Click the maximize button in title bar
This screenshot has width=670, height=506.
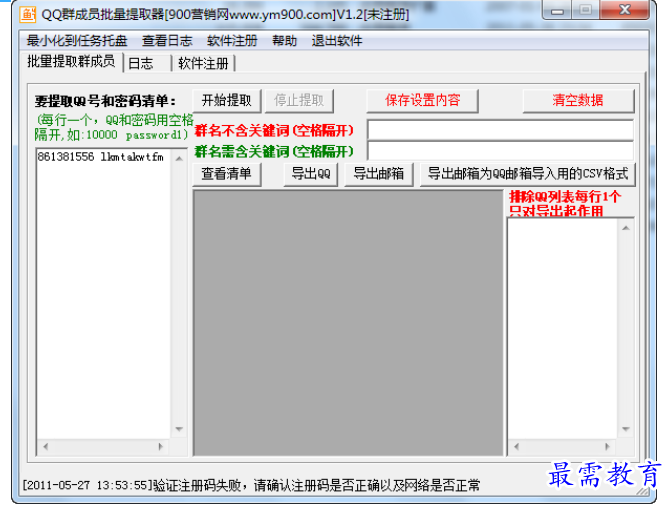[x=585, y=9]
